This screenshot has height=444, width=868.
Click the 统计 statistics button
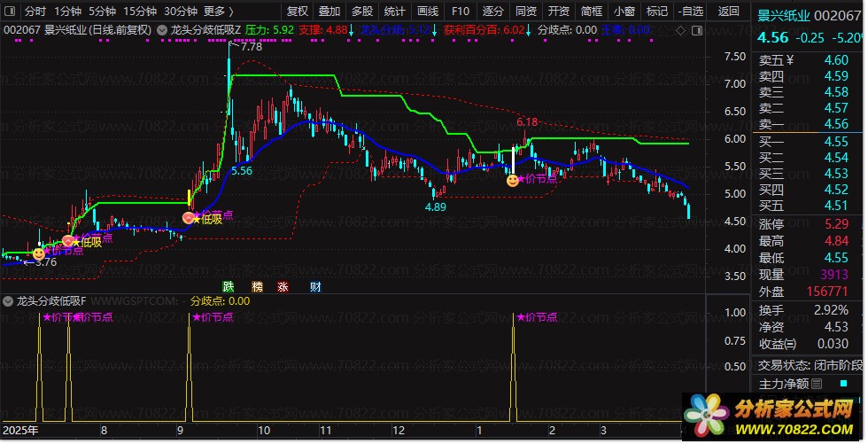pos(395,11)
